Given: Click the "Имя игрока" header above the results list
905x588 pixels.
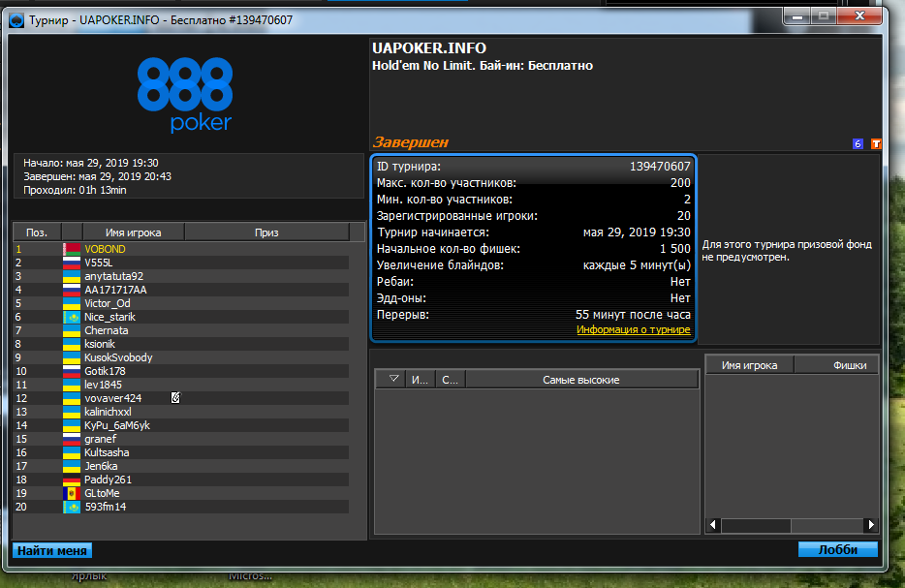Looking at the screenshot, I should 134,232.
